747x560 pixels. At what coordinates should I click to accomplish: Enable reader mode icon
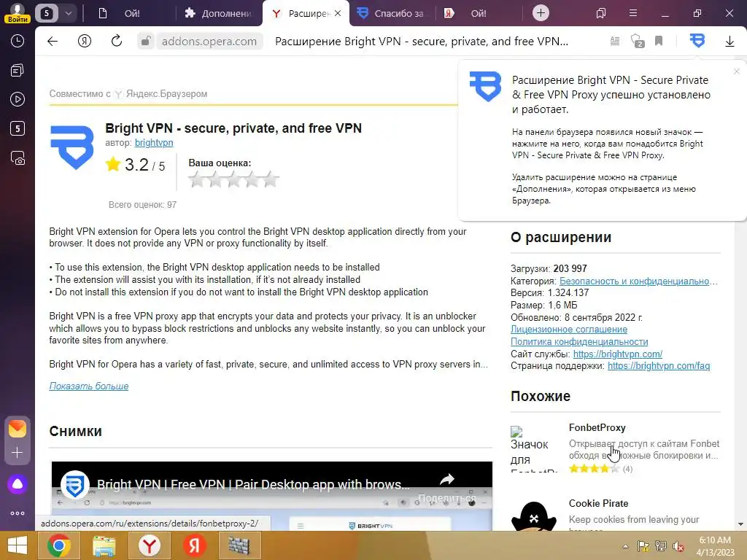[x=615, y=41]
